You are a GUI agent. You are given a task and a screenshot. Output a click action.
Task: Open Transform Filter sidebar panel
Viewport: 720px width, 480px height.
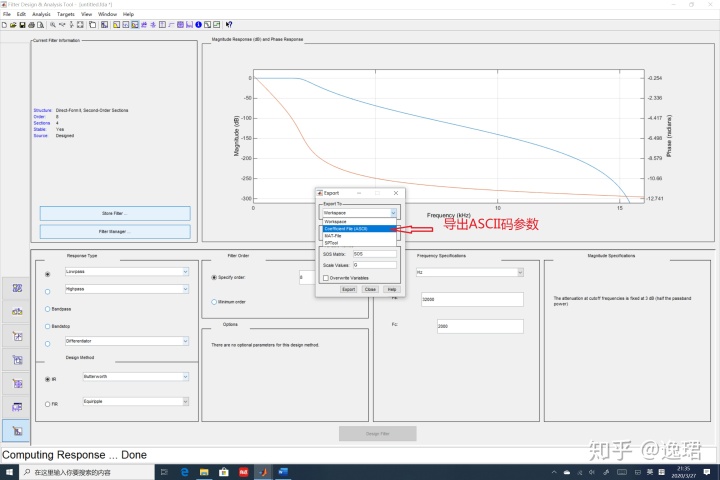(x=16, y=311)
